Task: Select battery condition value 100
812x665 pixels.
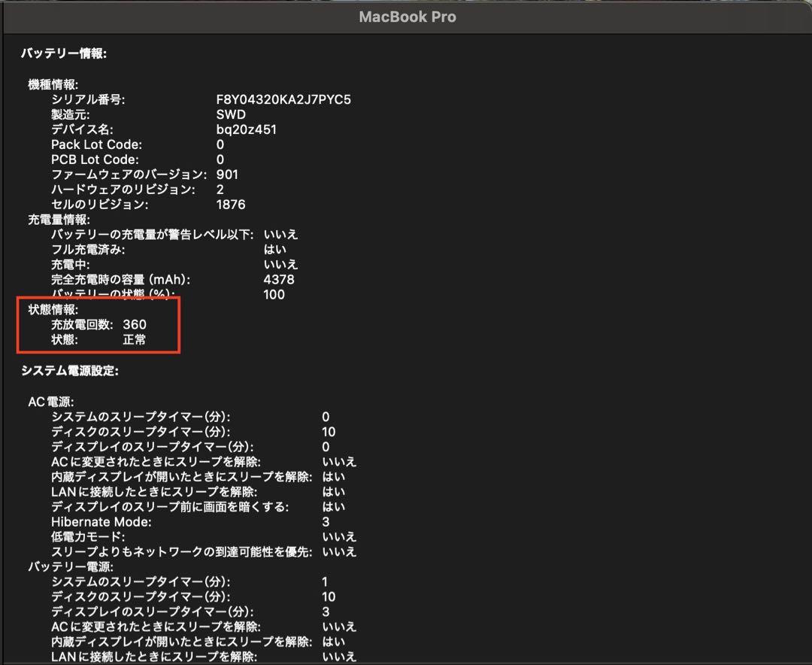Action: coord(274,295)
